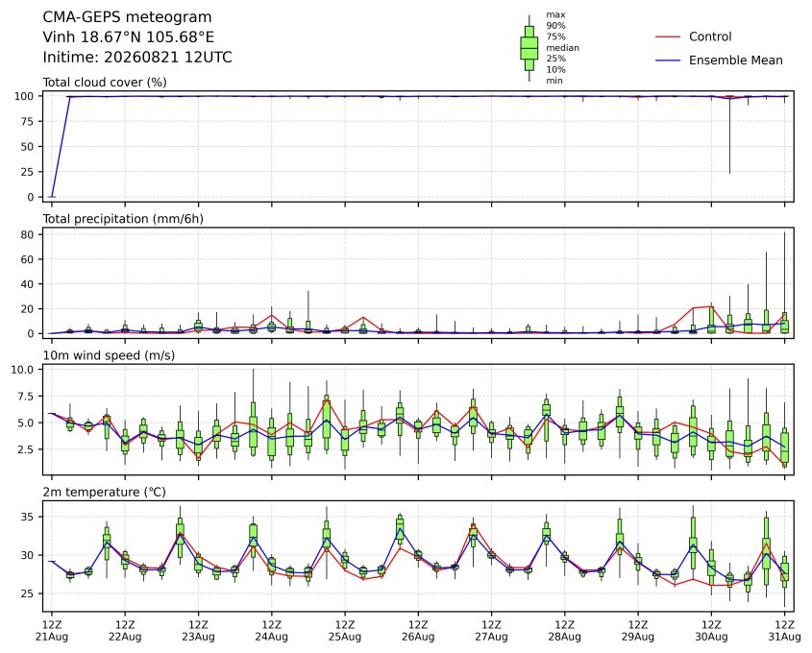Screen dimensions: 812x653
Task: Click the 'CMA-GEPS meteogram' title text
Action: point(127,17)
